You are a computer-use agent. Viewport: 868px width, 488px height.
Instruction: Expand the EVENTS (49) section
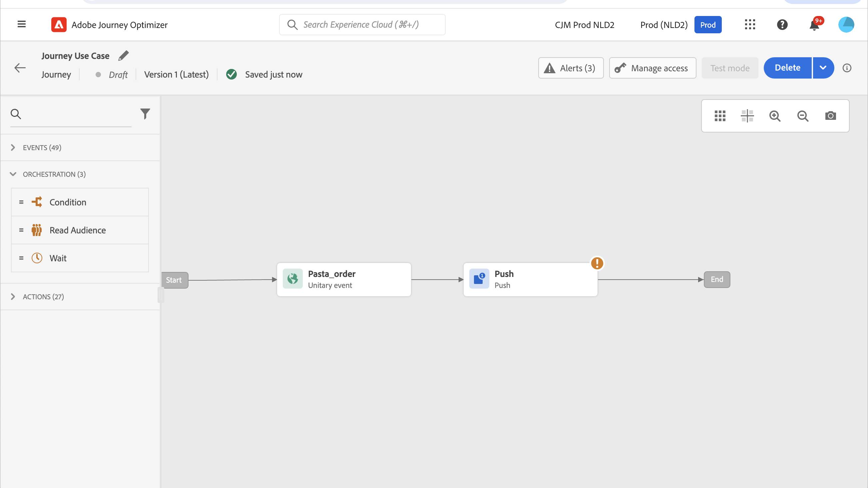13,147
